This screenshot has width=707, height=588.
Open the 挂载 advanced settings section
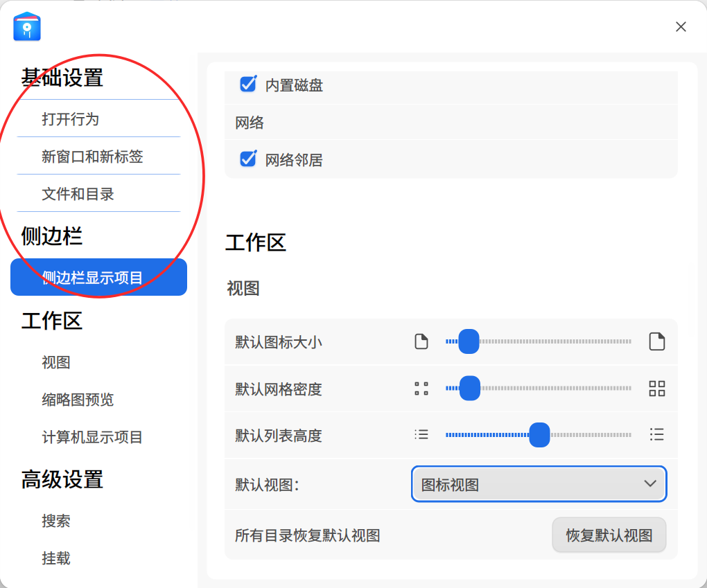pos(56,558)
